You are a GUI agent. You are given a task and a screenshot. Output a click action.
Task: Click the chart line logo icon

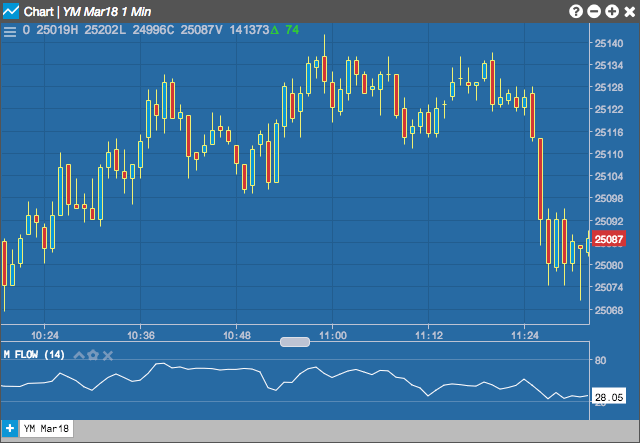[11, 11]
